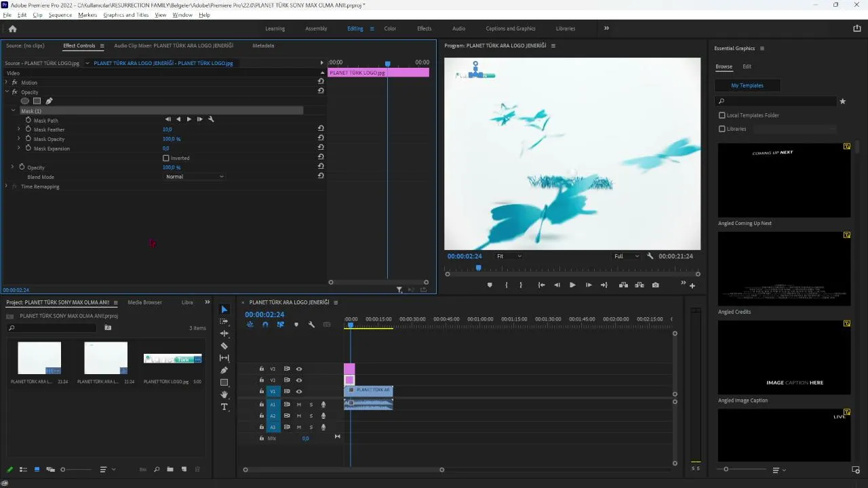Screen dimensions: 868x488
Task: Collapse the Mask (1) group
Action: point(13,110)
